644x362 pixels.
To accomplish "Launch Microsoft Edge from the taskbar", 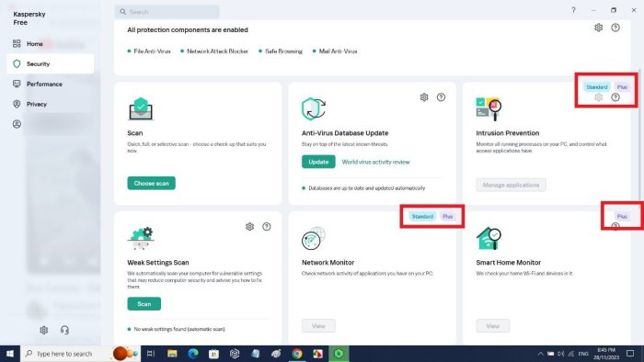I will pyautogui.click(x=193, y=354).
